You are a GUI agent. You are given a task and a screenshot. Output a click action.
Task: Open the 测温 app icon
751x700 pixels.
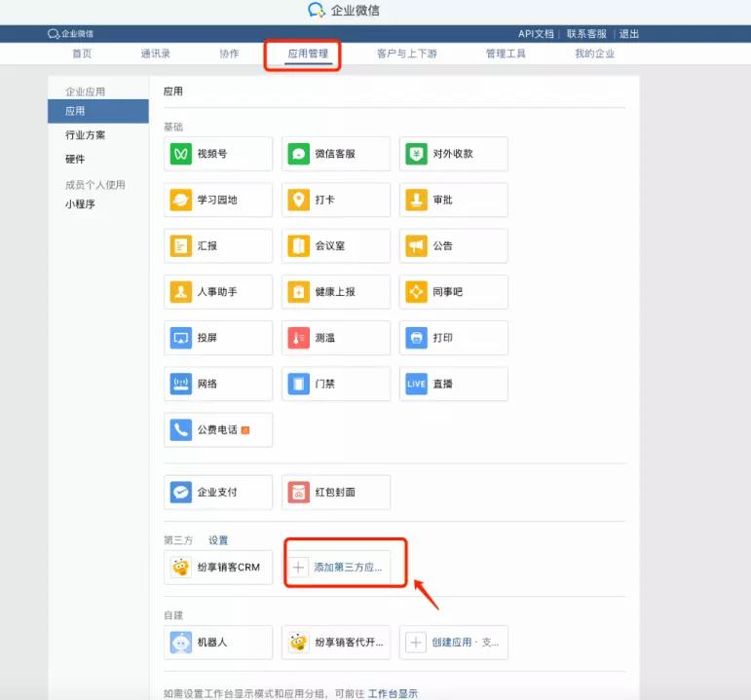point(298,338)
